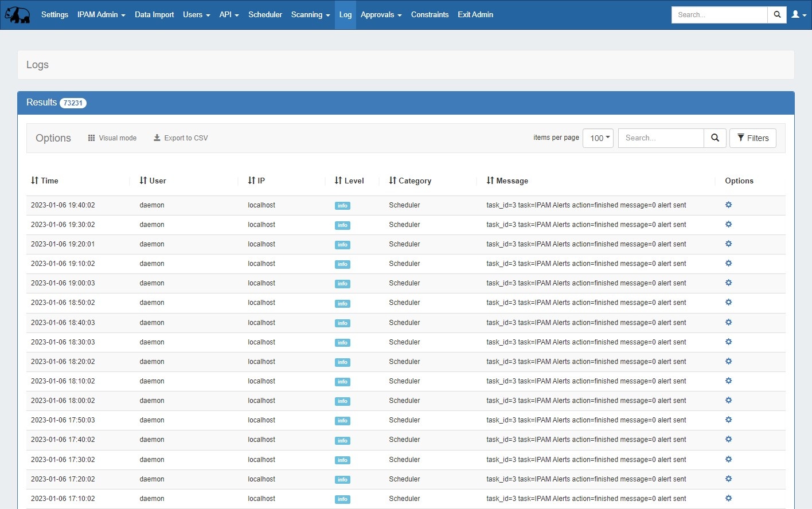The height and width of the screenshot is (509, 812).
Task: Open gear options for 19:40:02 log entry
Action: coord(728,205)
